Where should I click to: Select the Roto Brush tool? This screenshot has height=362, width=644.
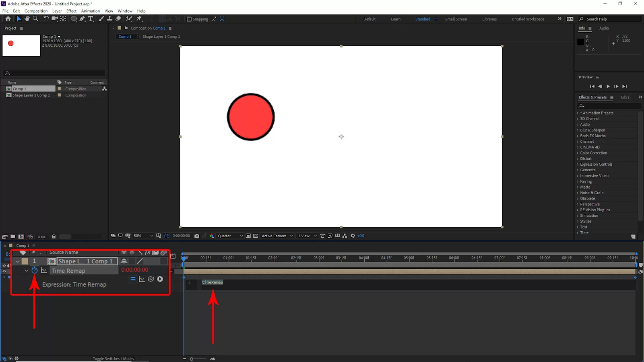pyautogui.click(x=129, y=19)
